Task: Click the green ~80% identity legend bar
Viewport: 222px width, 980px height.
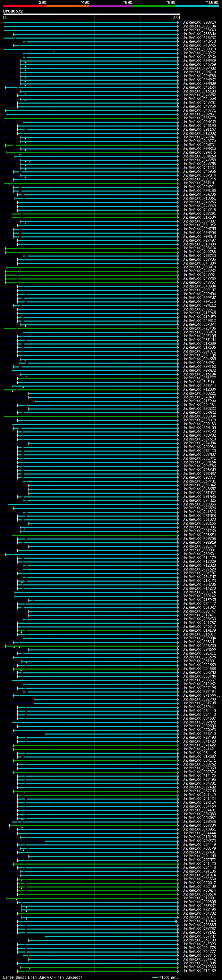Action: (x=154, y=7)
